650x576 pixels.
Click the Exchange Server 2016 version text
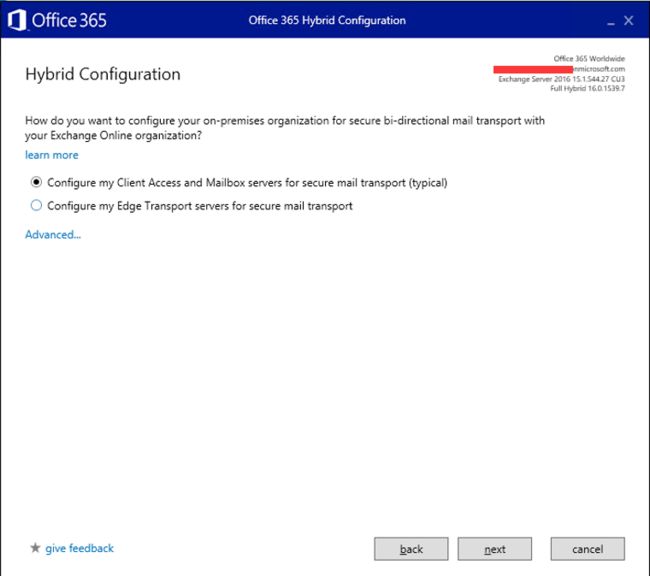(561, 79)
